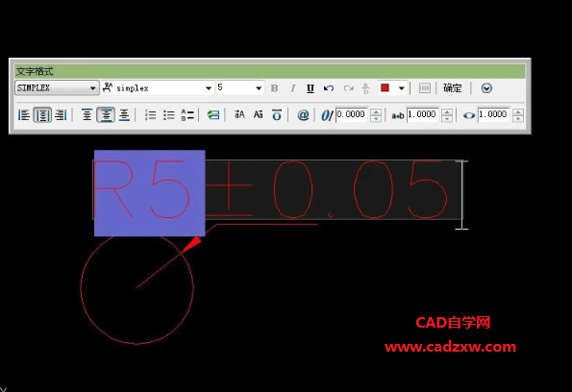Image resolution: width=572 pixels, height=392 pixels.
Task: Click the redo icon
Action: 348,88
